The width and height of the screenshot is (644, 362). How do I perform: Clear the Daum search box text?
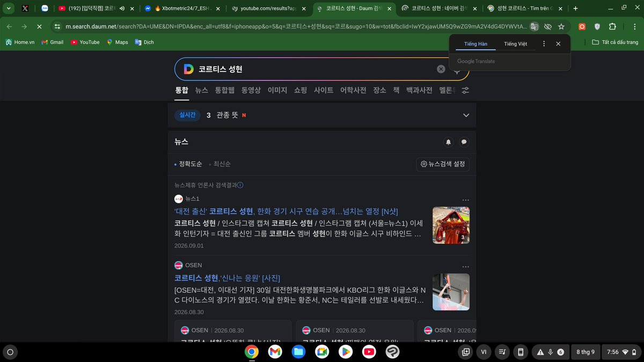coord(441,69)
